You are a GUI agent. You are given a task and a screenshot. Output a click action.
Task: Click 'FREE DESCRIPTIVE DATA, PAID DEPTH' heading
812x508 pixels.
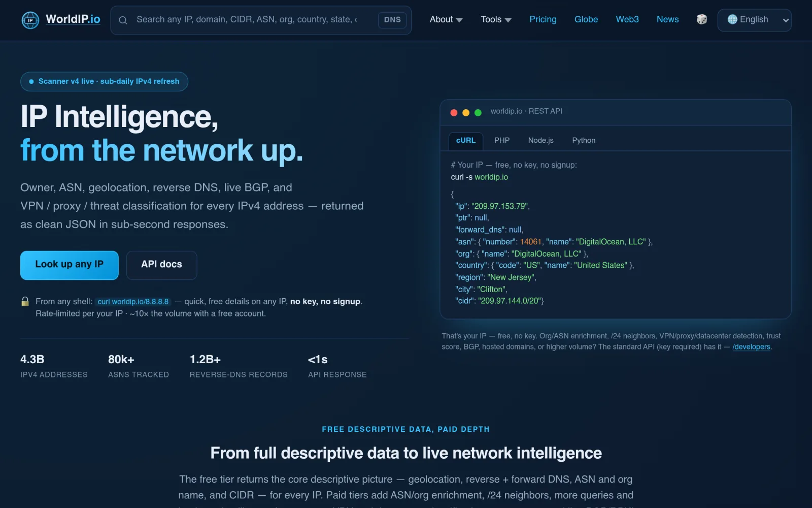click(405, 429)
